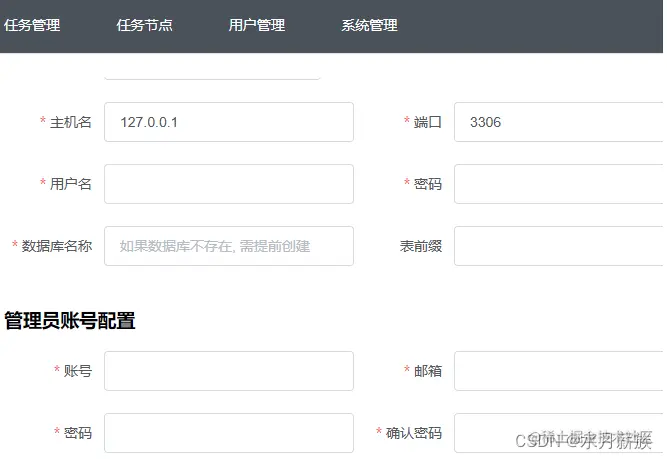Screen dimensions: 667x459
Task: Click the 邮箱 field label
Action: pos(428,371)
